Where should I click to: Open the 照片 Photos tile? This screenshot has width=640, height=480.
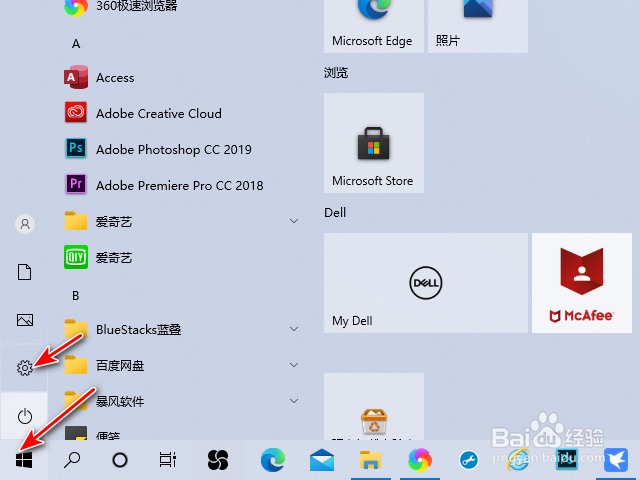(478, 26)
